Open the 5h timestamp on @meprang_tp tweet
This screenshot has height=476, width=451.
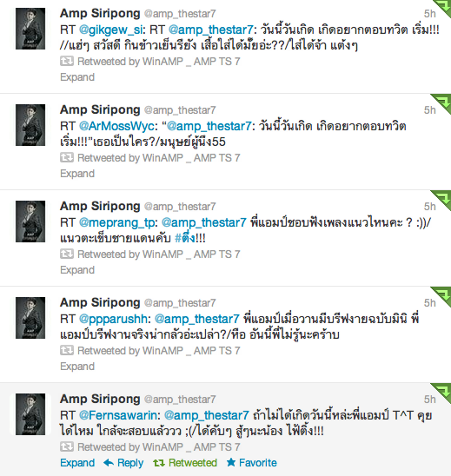coord(430,207)
